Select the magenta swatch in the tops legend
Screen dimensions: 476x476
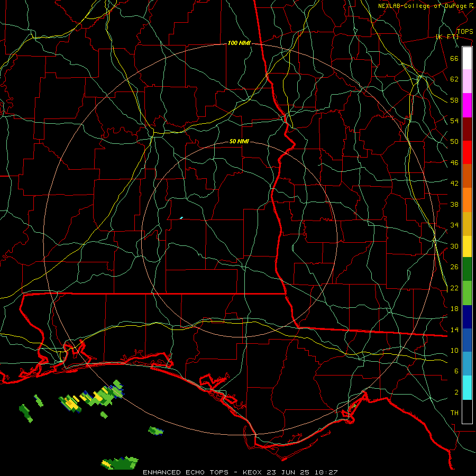pos(467,105)
